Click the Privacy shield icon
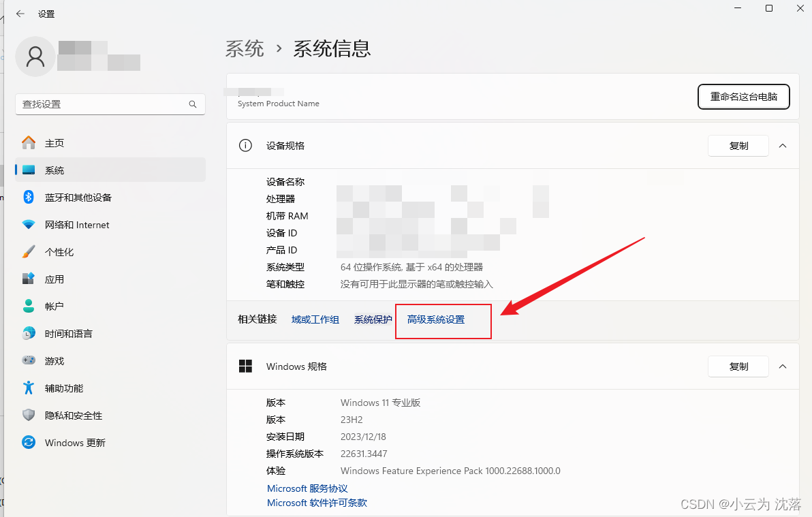 click(29, 415)
